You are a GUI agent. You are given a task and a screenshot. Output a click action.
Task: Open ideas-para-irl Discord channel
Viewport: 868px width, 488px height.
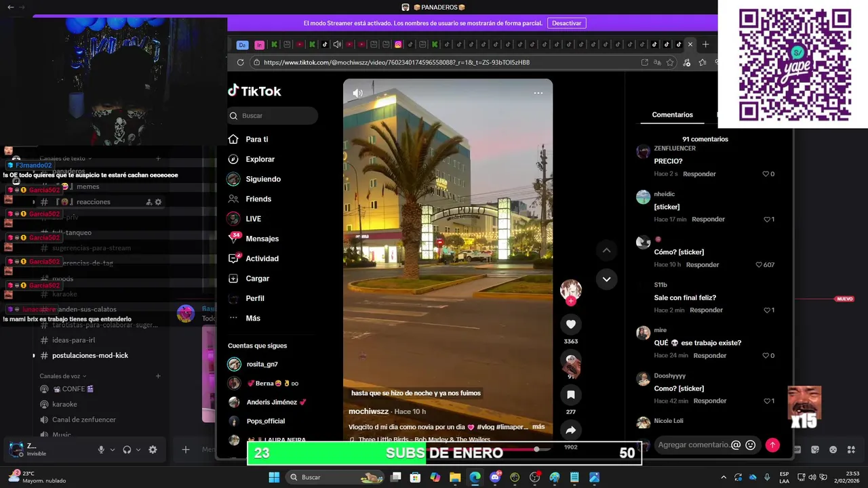pyautogui.click(x=73, y=340)
